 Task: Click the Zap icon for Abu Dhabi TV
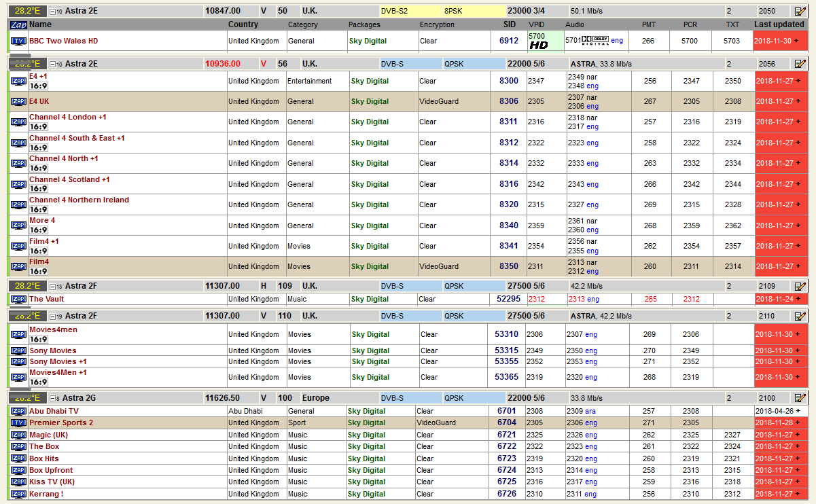coord(18,411)
